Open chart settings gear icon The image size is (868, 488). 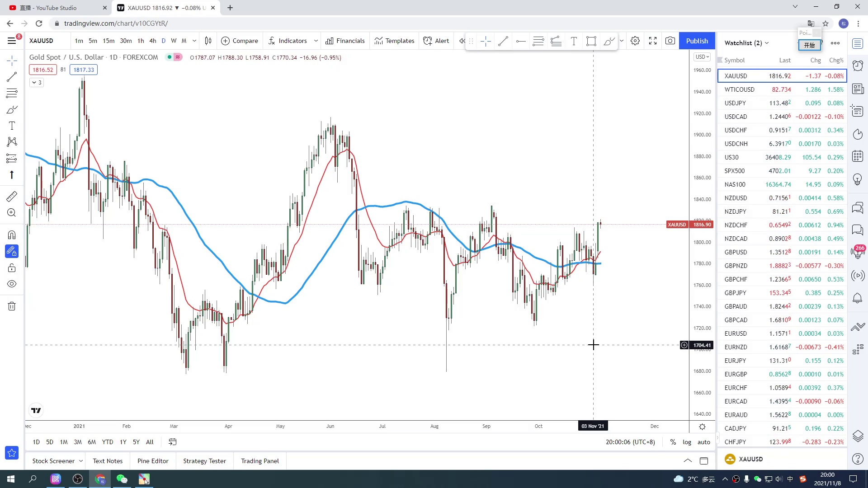click(635, 41)
